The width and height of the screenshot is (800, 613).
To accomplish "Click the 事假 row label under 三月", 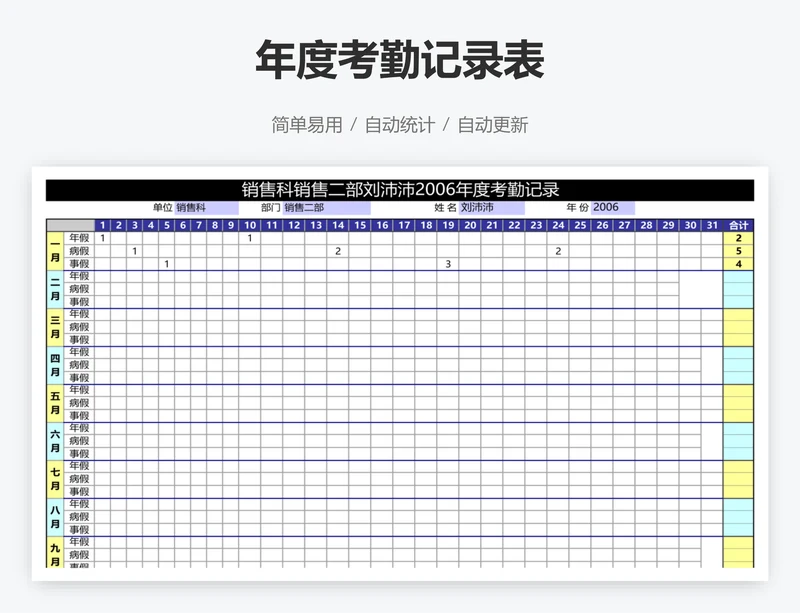I will pyautogui.click(x=79, y=340).
